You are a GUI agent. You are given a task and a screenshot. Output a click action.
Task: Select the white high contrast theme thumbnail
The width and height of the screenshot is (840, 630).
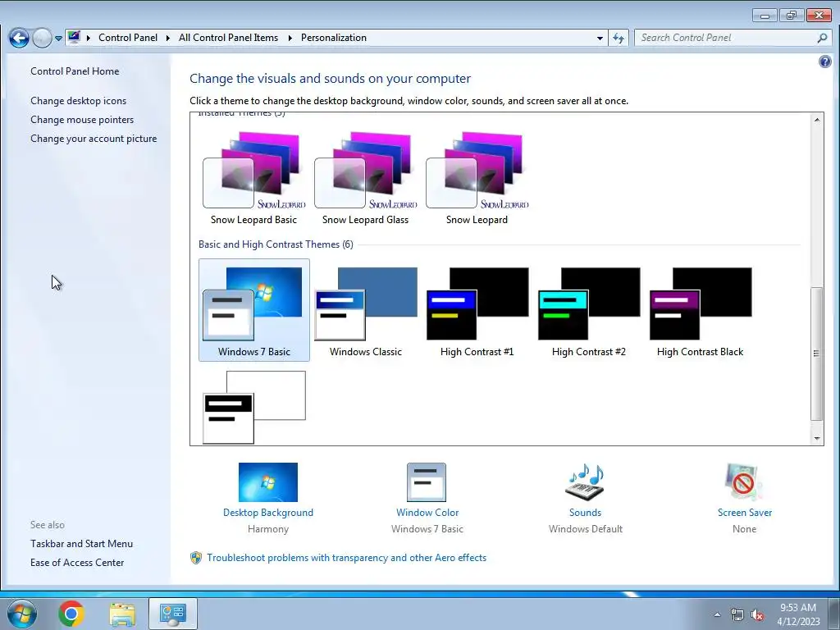pos(254,407)
